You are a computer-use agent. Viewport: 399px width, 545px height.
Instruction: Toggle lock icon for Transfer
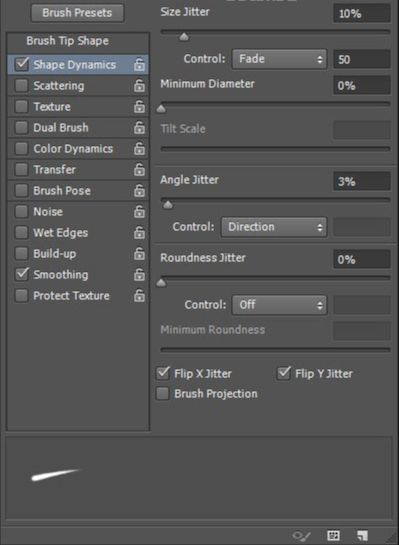click(139, 170)
